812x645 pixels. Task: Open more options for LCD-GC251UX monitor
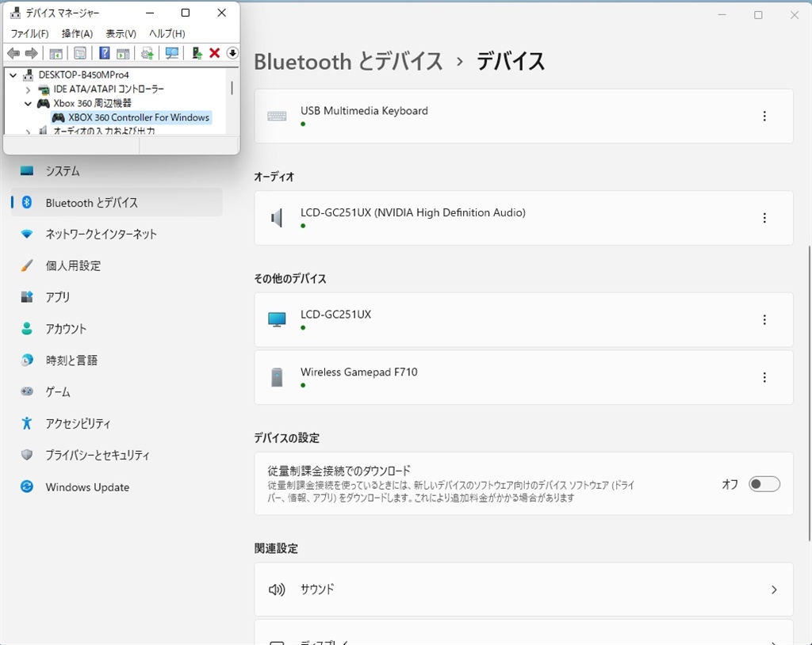pyautogui.click(x=764, y=320)
